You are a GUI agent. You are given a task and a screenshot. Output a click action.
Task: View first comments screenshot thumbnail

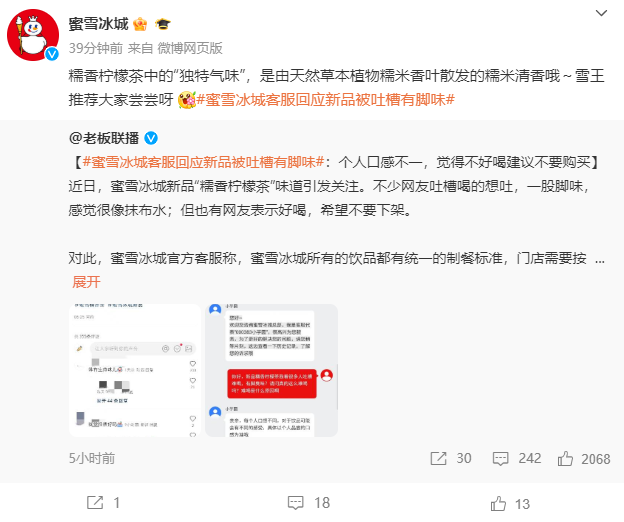pyautogui.click(x=135, y=370)
